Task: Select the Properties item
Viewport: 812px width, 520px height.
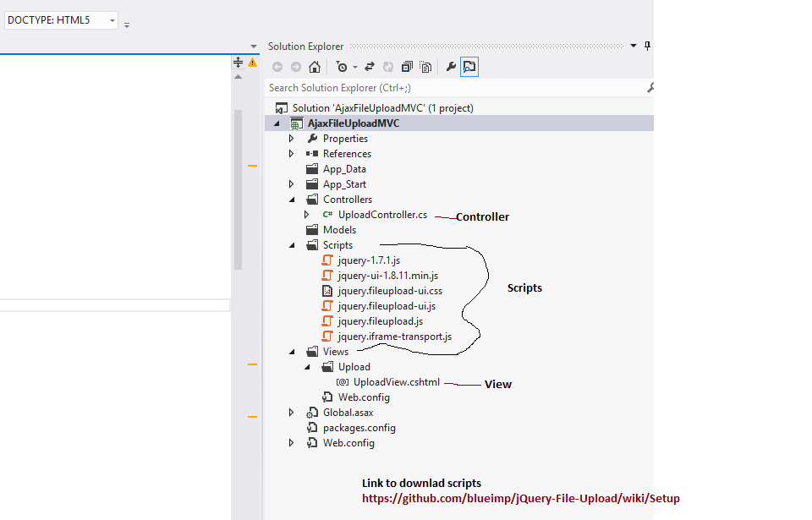Action: tap(345, 139)
